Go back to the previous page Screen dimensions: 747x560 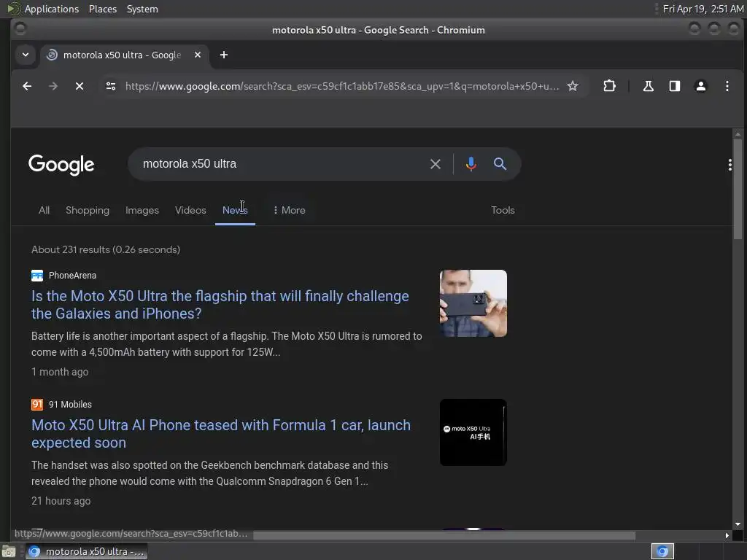27,86
